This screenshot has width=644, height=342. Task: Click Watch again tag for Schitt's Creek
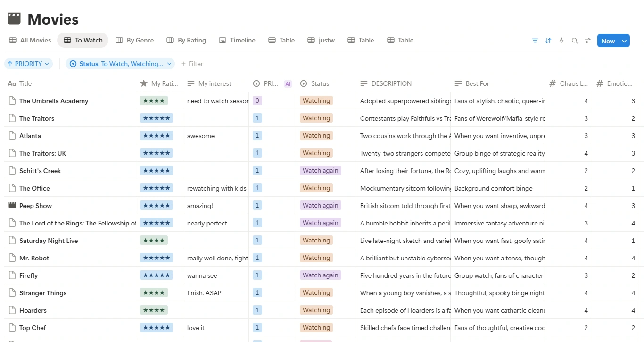click(x=320, y=171)
